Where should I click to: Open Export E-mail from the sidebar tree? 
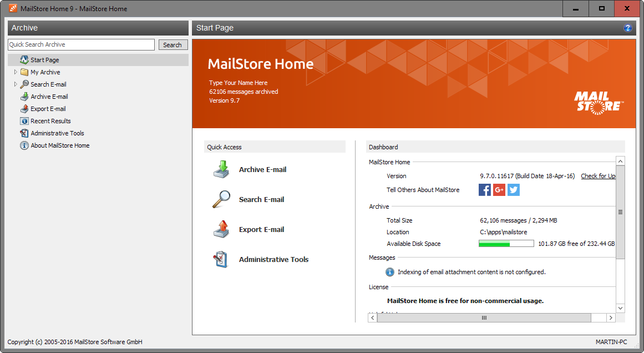(x=48, y=109)
